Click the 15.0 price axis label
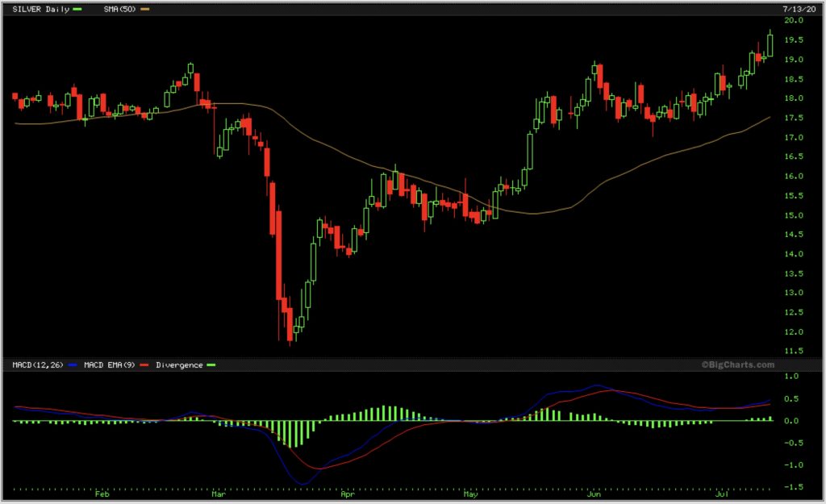 coord(793,215)
